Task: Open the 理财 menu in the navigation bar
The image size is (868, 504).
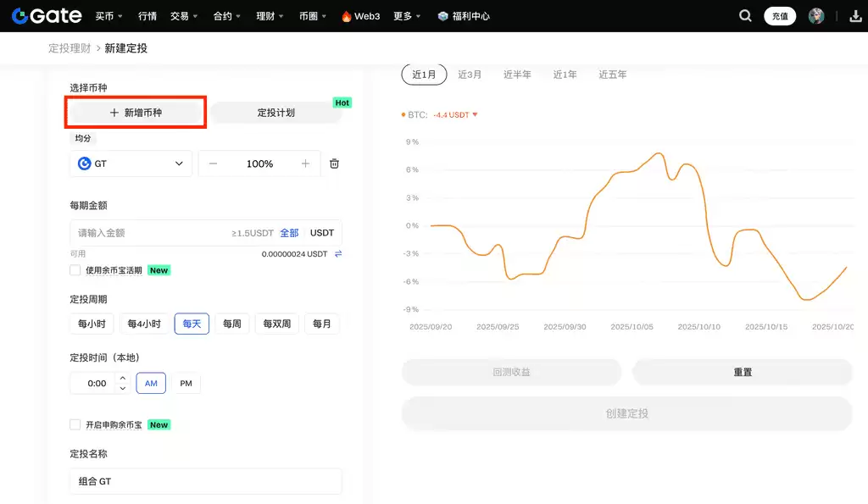Action: (268, 15)
